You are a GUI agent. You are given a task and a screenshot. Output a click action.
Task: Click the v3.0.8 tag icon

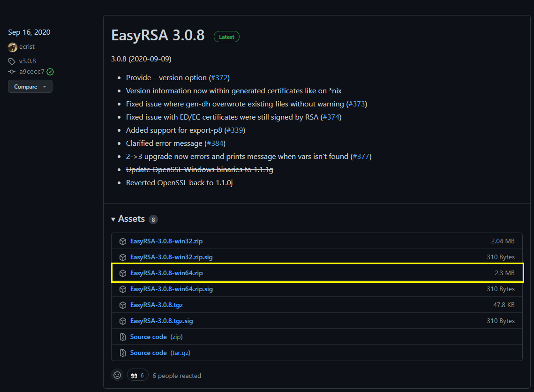click(x=12, y=61)
